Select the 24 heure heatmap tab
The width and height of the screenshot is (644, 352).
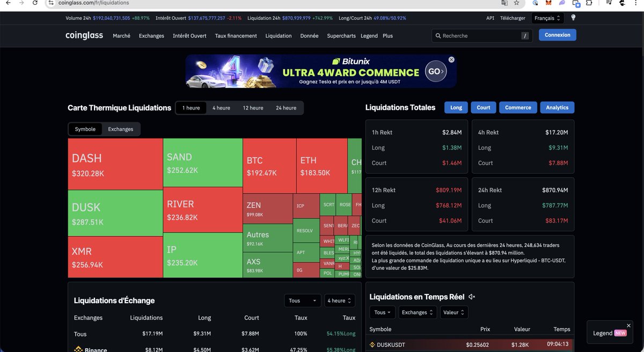(x=286, y=108)
